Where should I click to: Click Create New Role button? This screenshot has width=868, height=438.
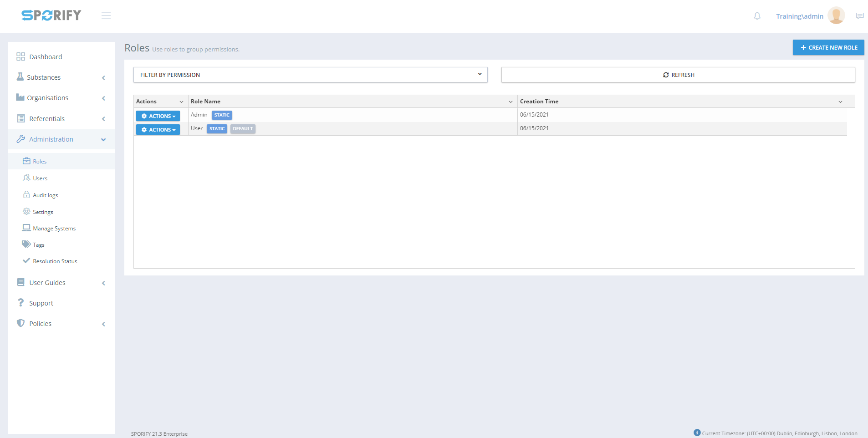coord(828,47)
